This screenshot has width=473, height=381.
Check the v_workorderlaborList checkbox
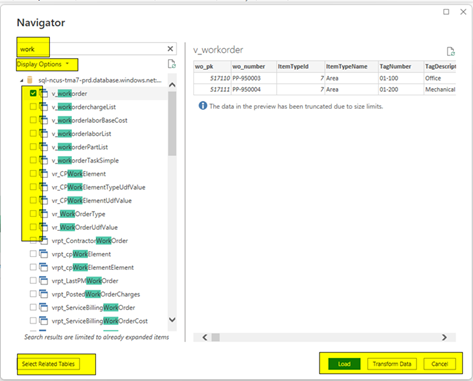33,133
